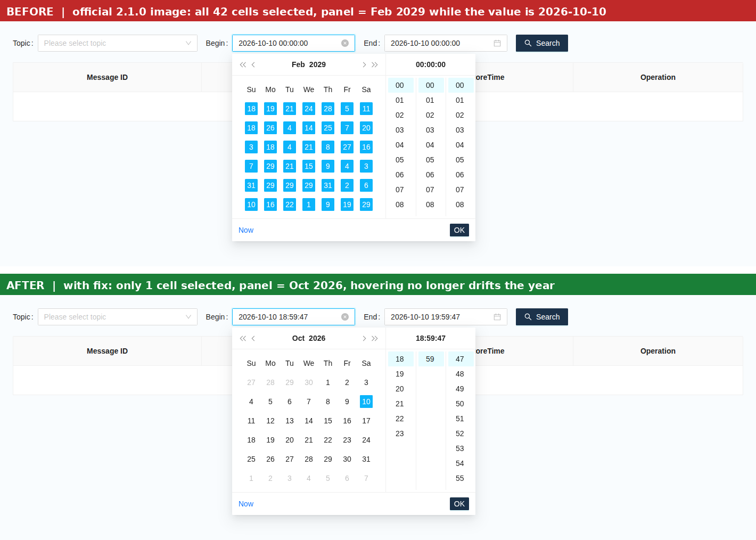Click 2029 year label in top calendar header

(x=317, y=64)
